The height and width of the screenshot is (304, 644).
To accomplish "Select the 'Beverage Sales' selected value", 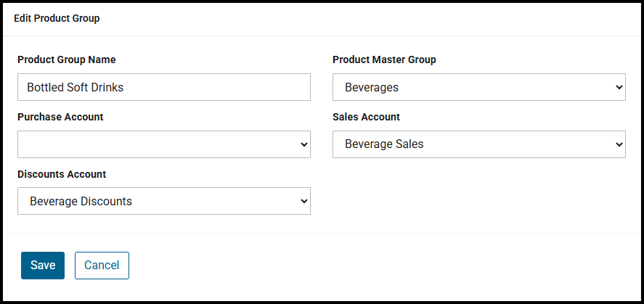I will [384, 144].
